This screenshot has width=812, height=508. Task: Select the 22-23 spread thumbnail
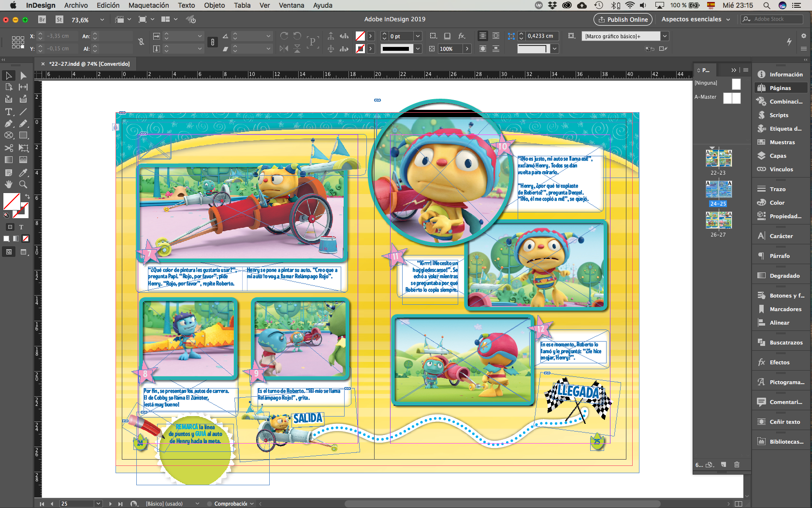(x=718, y=158)
